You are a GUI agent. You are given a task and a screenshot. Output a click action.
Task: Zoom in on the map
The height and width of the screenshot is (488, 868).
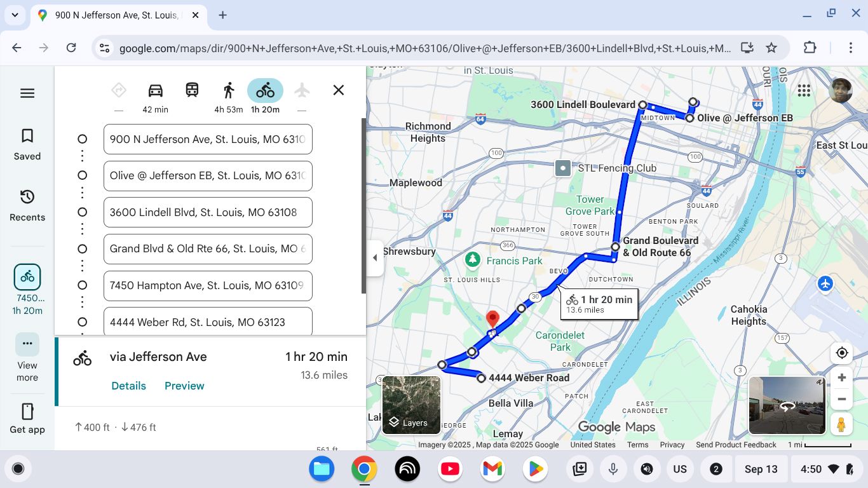[842, 377]
